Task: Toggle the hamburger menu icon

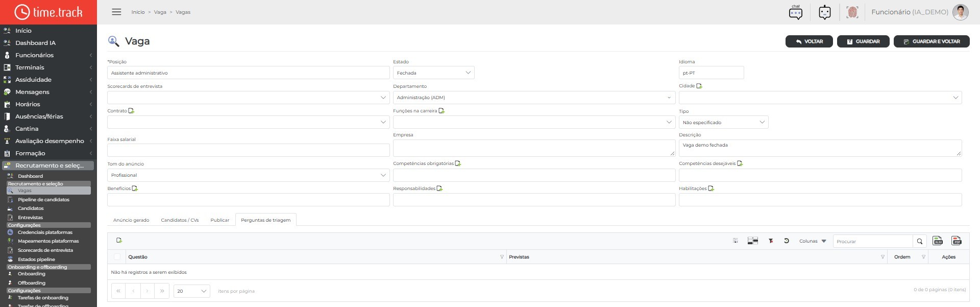Action: [116, 12]
